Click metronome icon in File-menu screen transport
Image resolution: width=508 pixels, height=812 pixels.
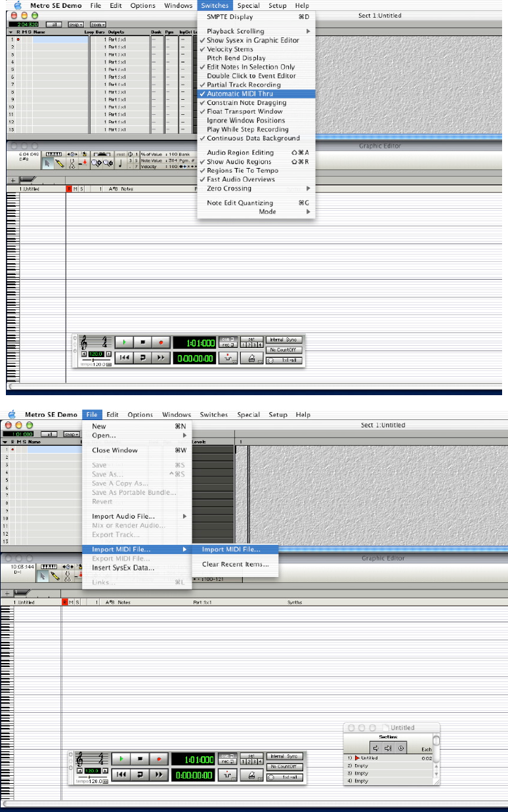(x=251, y=775)
